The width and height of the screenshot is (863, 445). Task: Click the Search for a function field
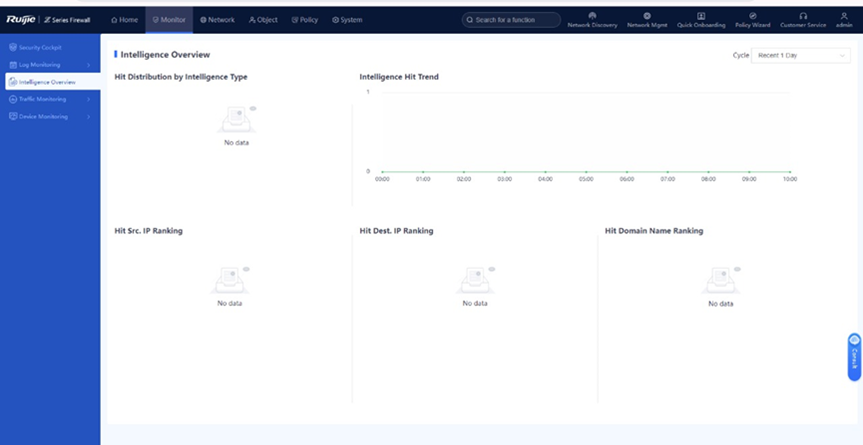point(511,20)
